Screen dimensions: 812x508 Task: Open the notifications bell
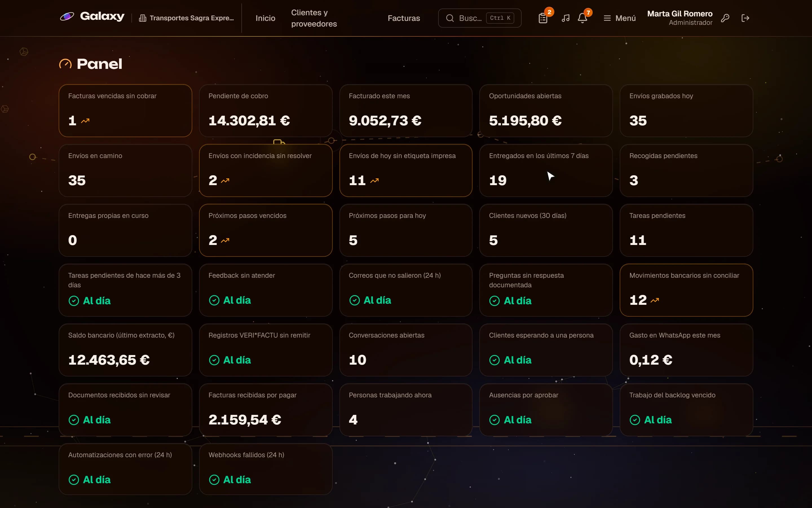click(582, 18)
